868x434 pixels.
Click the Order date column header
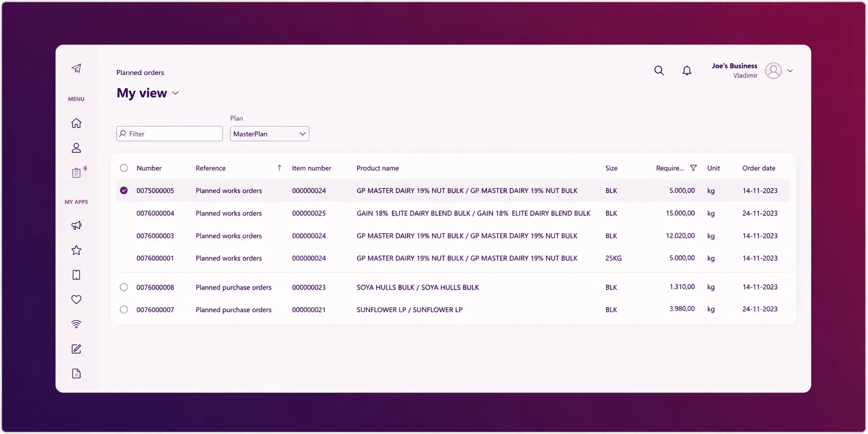coord(759,168)
